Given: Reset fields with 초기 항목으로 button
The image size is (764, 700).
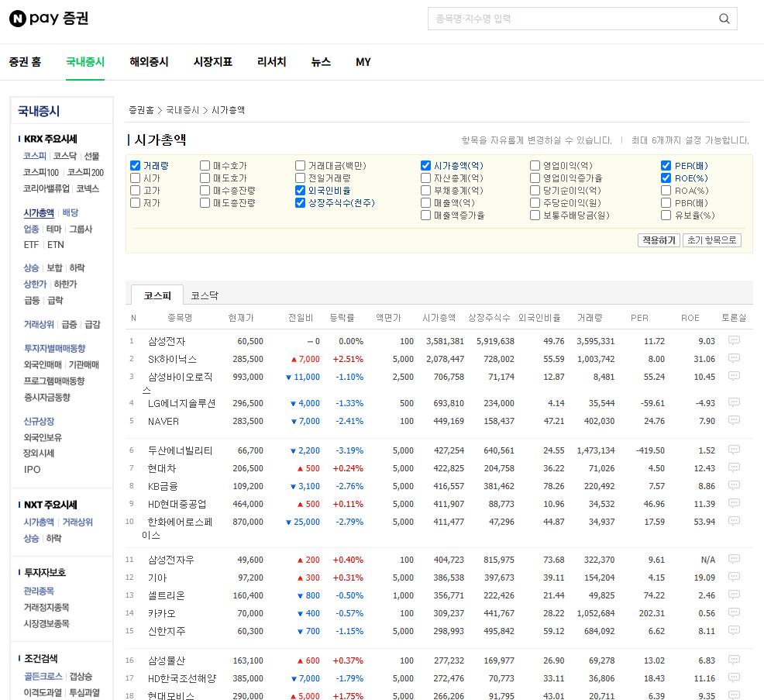Looking at the screenshot, I should click(x=711, y=240).
